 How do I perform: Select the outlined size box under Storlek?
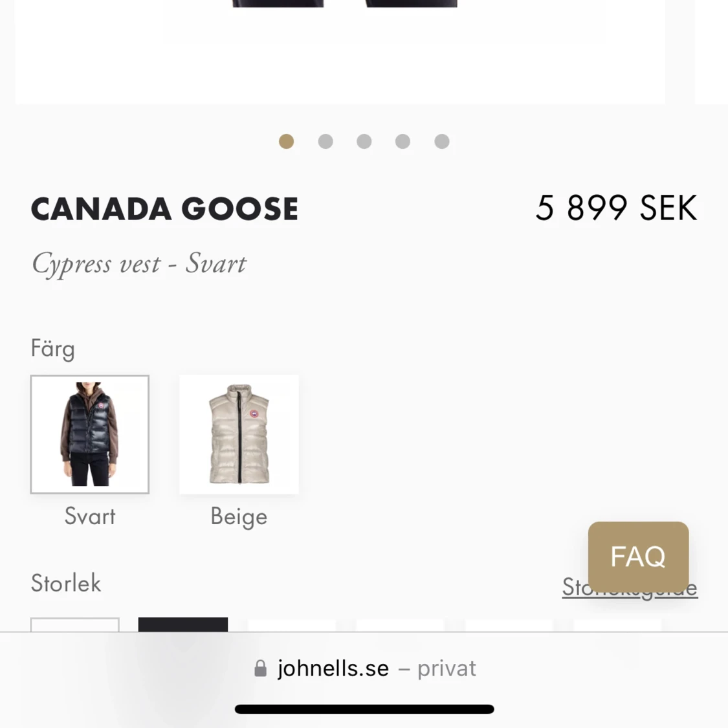tap(75, 624)
